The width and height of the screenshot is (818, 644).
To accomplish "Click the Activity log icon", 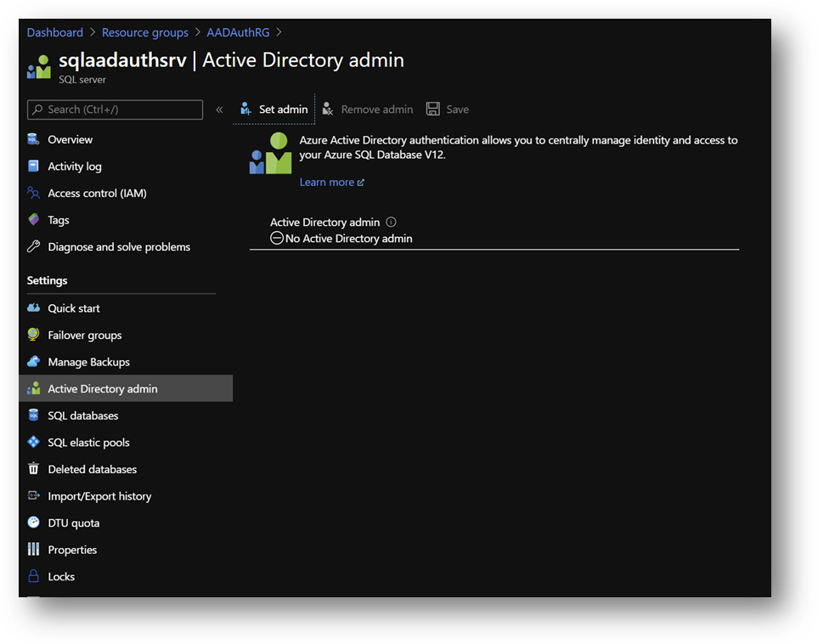I will [33, 166].
